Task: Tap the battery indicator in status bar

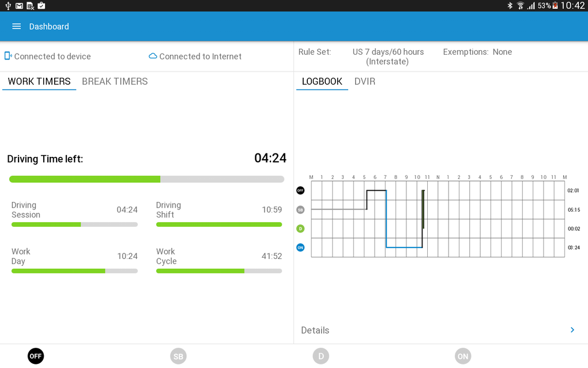Action: [x=555, y=6]
